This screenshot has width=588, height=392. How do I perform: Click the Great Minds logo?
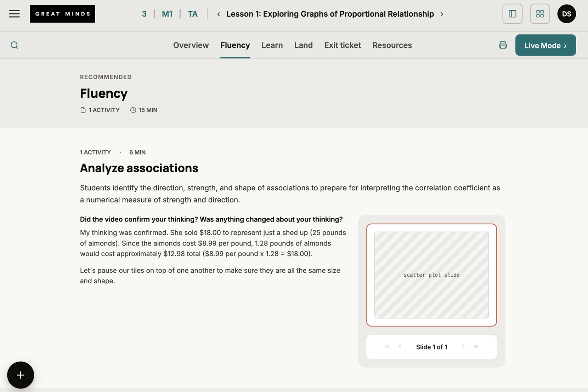(x=62, y=14)
